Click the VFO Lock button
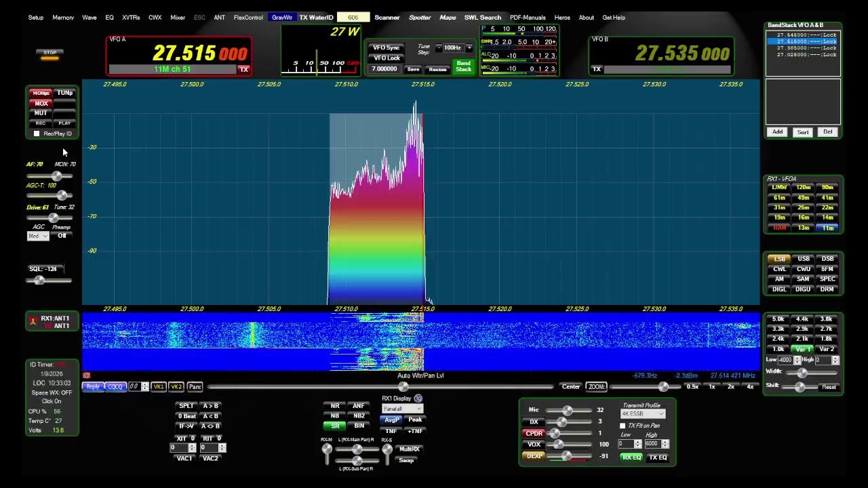This screenshot has height=488, width=868. pos(387,58)
